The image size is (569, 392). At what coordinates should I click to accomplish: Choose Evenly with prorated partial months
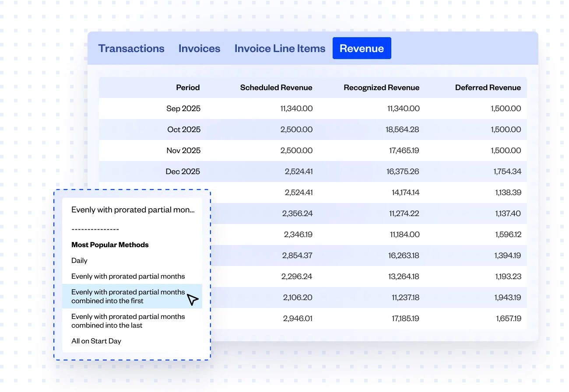click(x=128, y=276)
